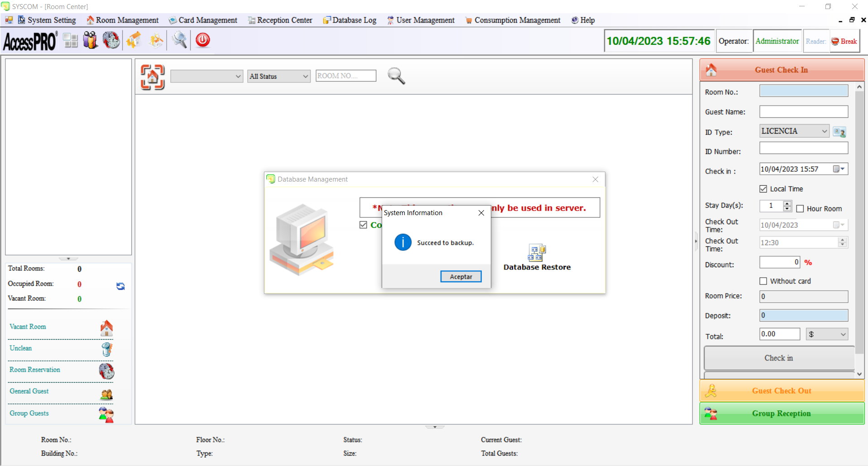Enable the Hour Room checkbox

800,209
